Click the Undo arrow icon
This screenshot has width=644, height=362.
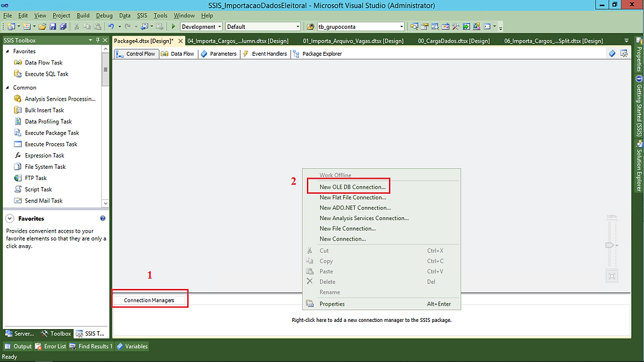(111, 27)
